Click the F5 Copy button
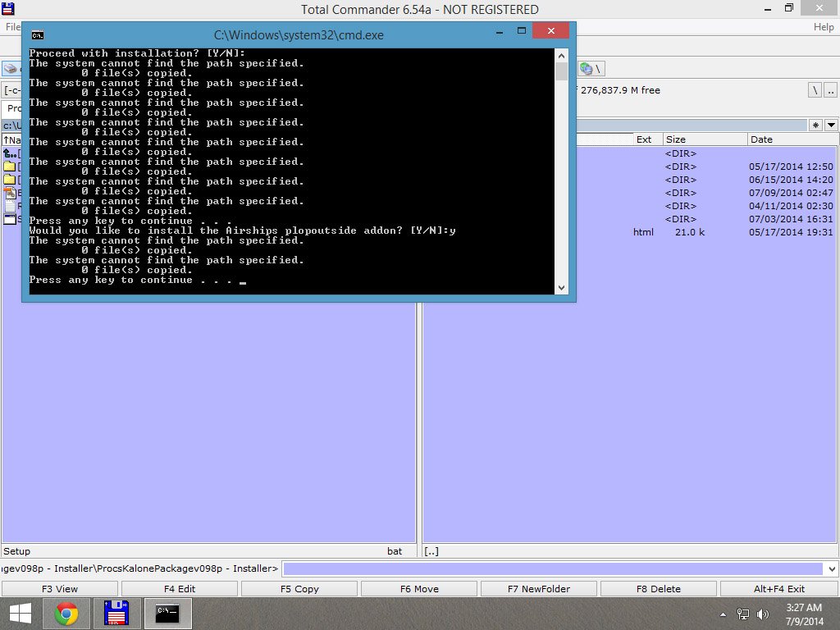 click(x=299, y=589)
